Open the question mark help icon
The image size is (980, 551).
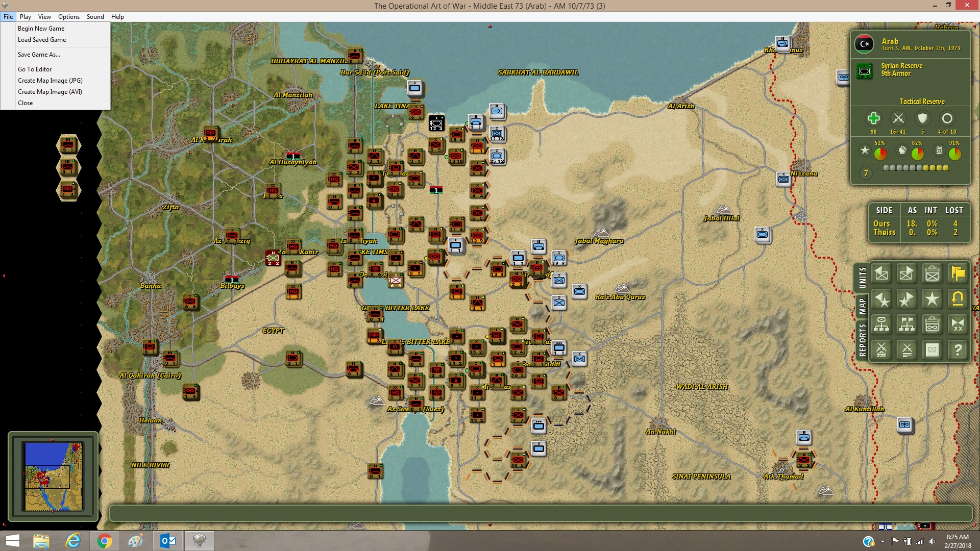click(x=958, y=350)
